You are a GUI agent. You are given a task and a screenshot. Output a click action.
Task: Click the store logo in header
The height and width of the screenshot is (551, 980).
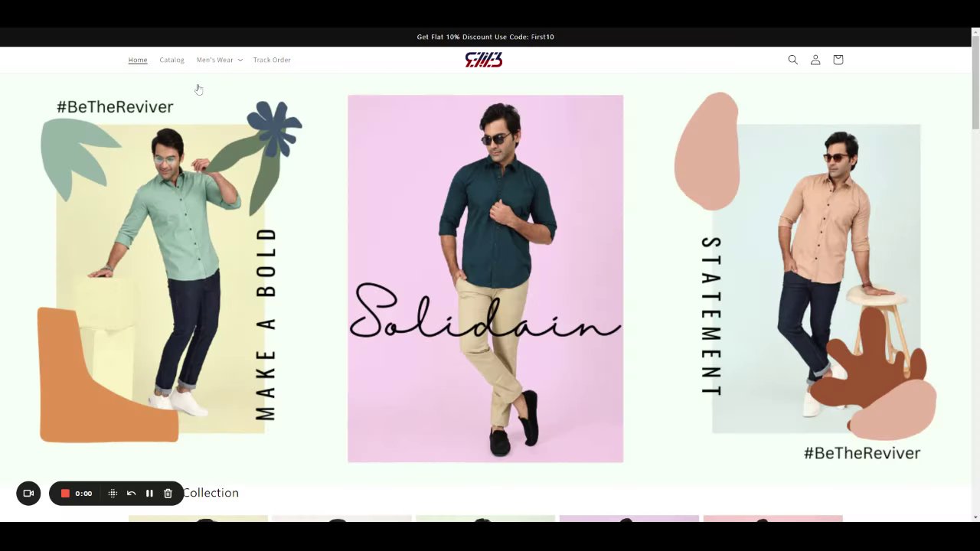(x=484, y=60)
